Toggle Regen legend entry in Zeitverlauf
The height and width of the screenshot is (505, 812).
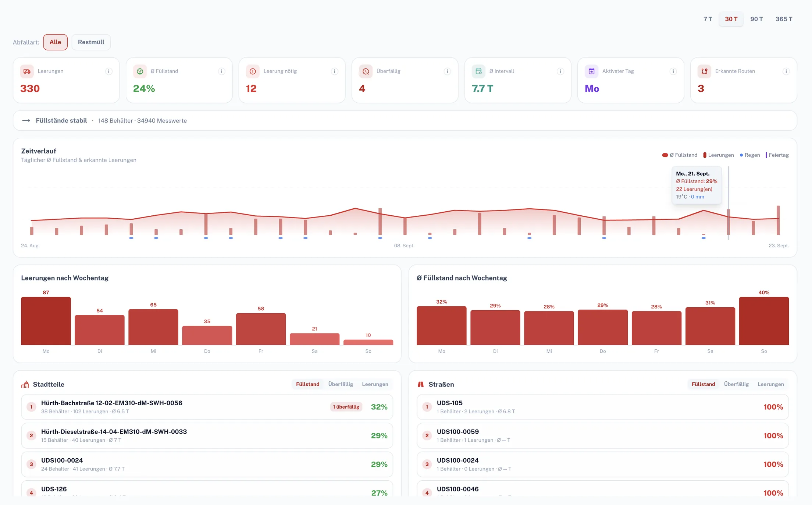[x=749, y=155]
